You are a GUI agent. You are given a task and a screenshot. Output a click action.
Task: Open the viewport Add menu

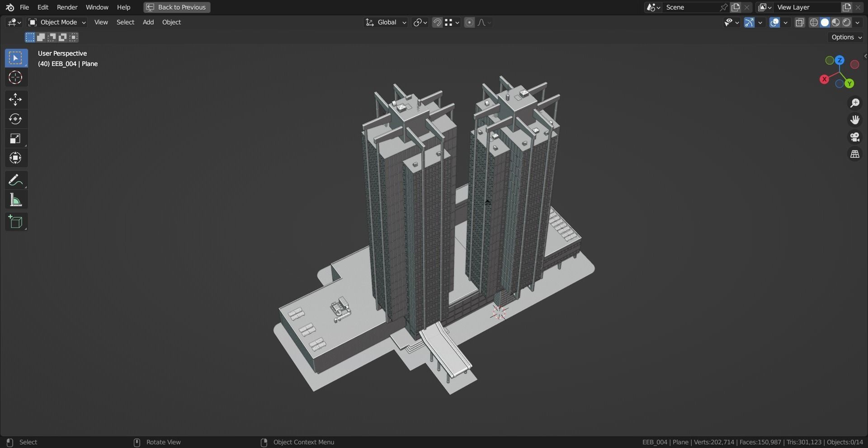point(148,22)
